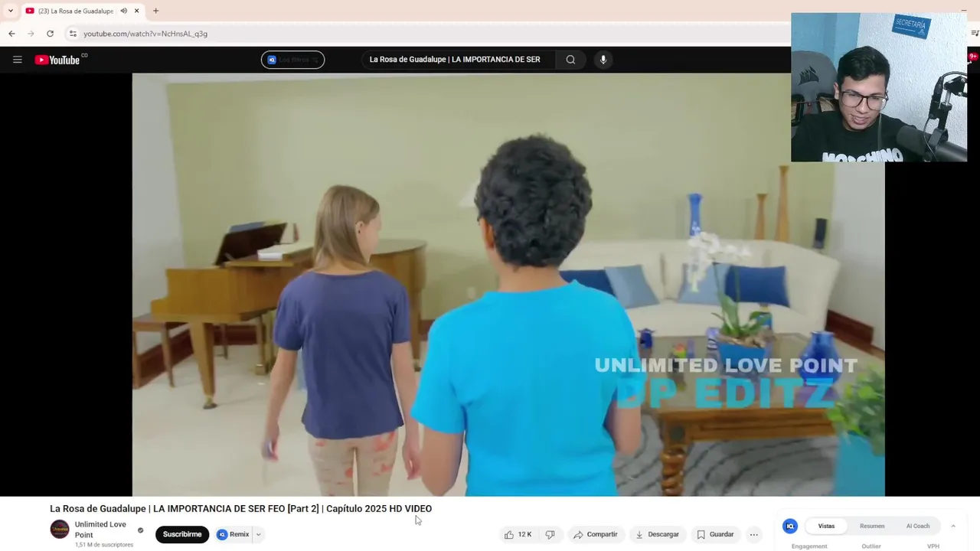
Task: Open the tab search dropdown arrow
Action: point(10,11)
